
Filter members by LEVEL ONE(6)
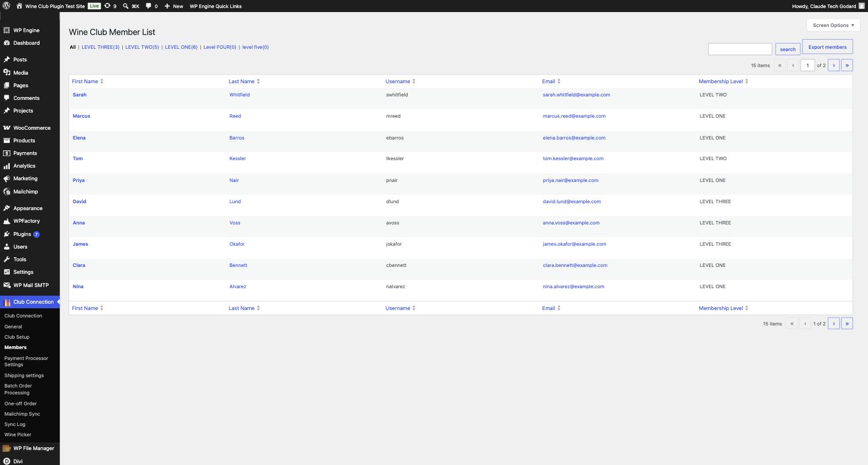point(181,47)
